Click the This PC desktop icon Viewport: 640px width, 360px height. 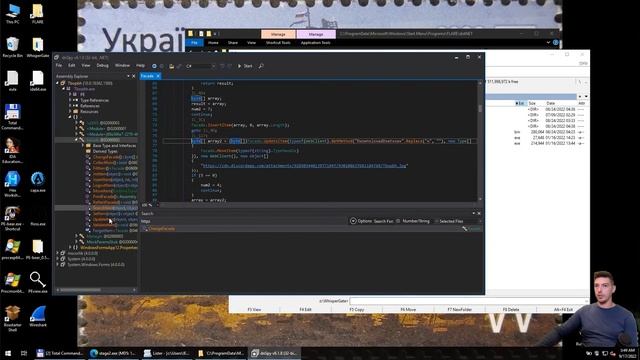[x=13, y=13]
